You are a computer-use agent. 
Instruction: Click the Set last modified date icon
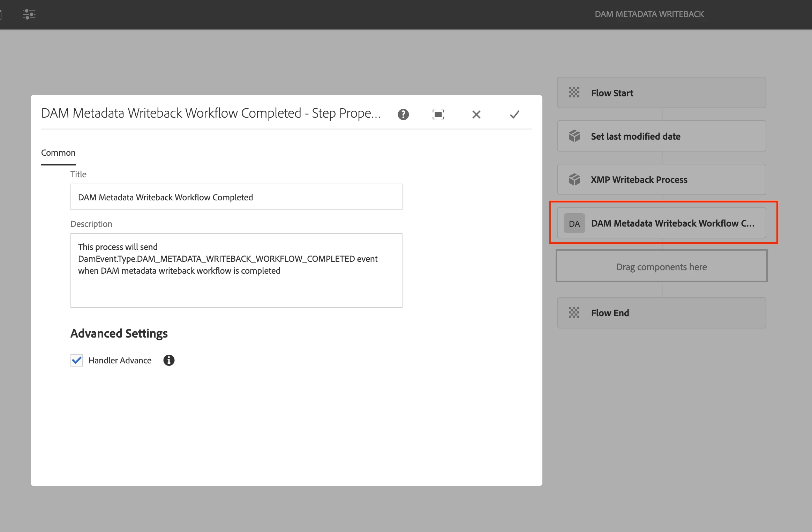574,136
